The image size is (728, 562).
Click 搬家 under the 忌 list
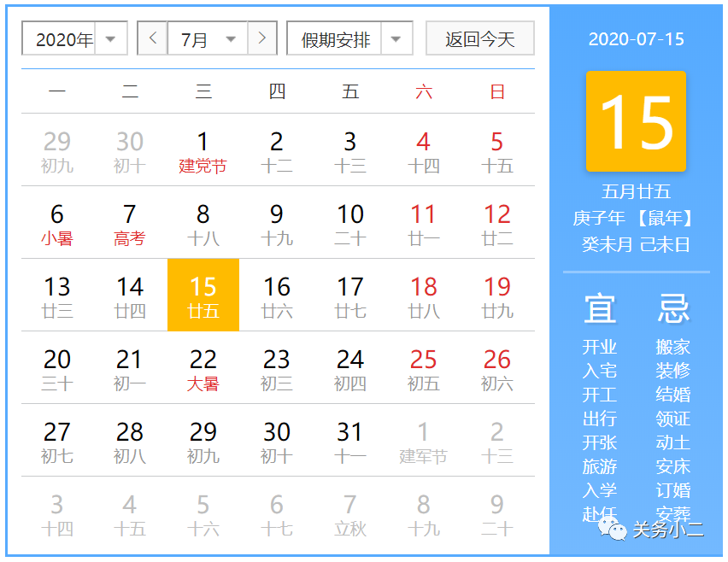tap(673, 347)
